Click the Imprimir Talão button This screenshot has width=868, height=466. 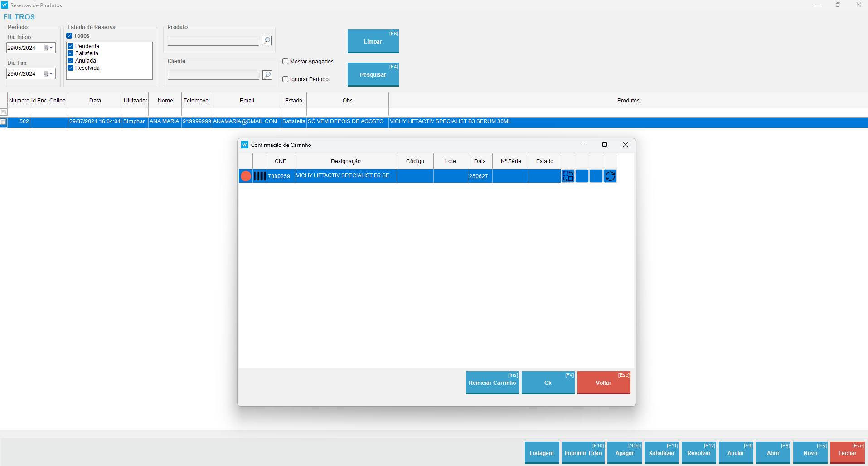point(583,453)
